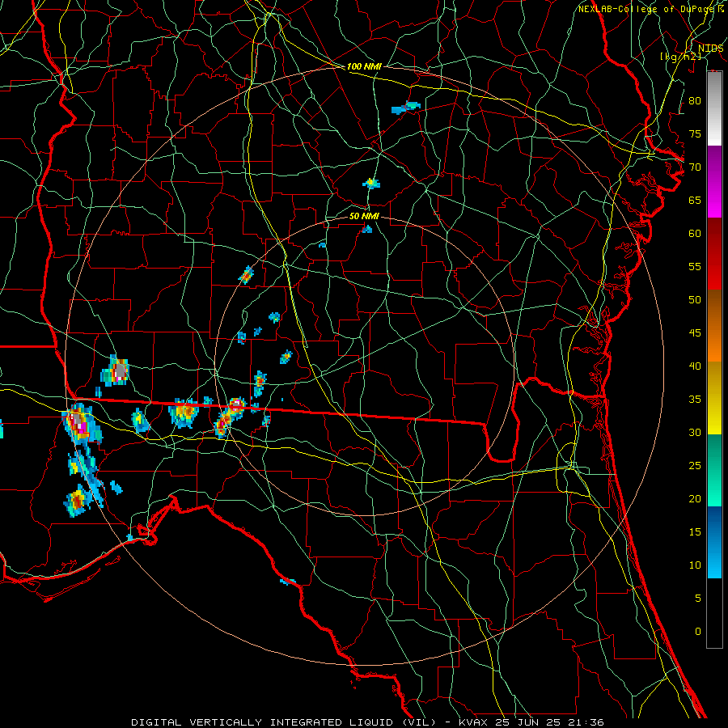Image resolution: width=728 pixels, height=728 pixels.
Task: Click the '20' value on the VIL scale
Action: click(x=695, y=499)
